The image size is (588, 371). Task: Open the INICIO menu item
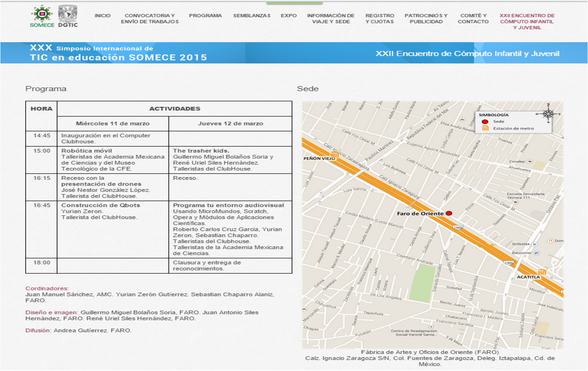tap(103, 16)
